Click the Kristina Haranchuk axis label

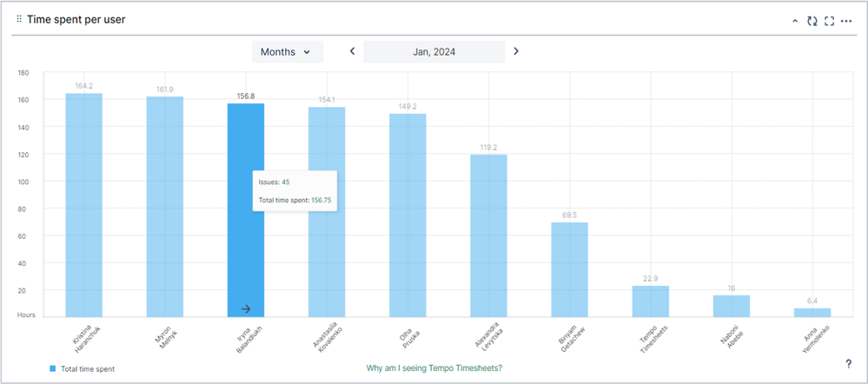[x=87, y=338]
